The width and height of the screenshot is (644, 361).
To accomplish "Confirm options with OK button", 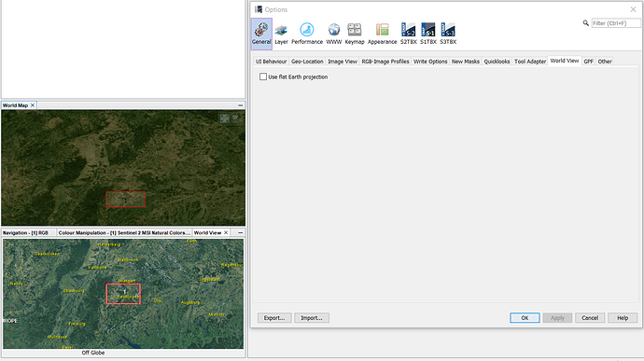I will 525,318.
